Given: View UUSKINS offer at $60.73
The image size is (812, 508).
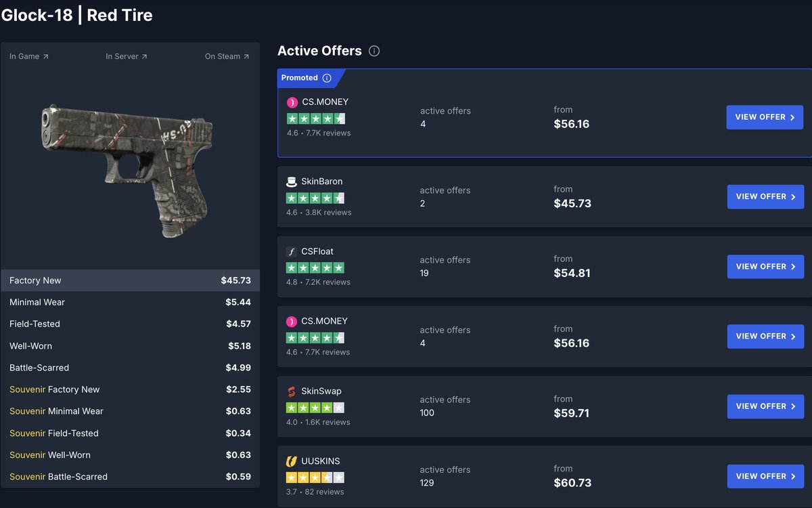Looking at the screenshot, I should (x=765, y=476).
